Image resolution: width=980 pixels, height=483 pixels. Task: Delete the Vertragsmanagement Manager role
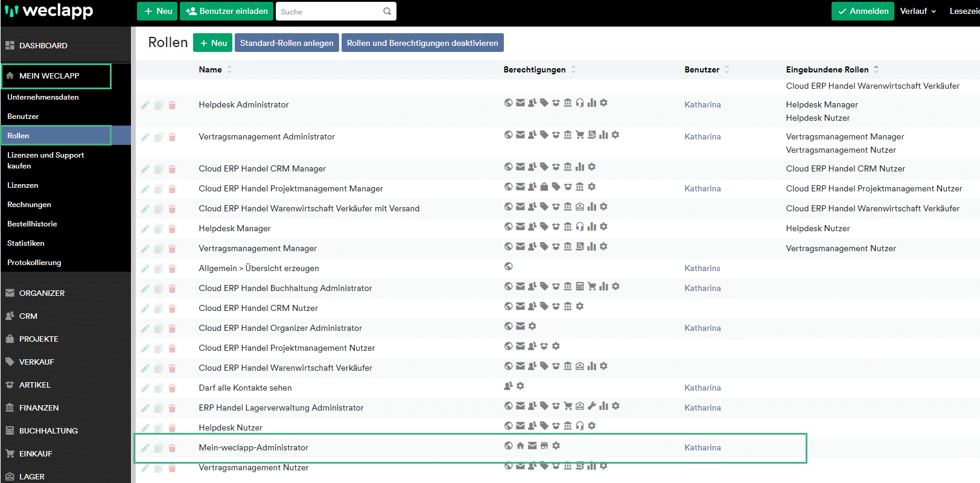click(172, 249)
